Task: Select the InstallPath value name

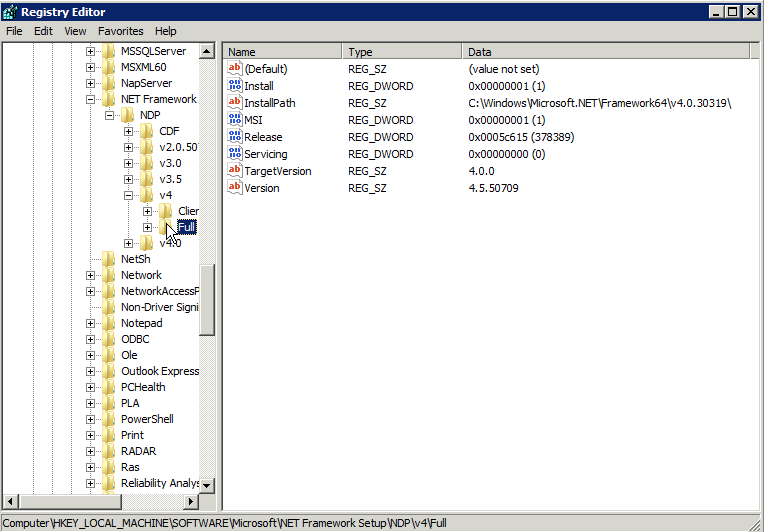Action: click(269, 103)
